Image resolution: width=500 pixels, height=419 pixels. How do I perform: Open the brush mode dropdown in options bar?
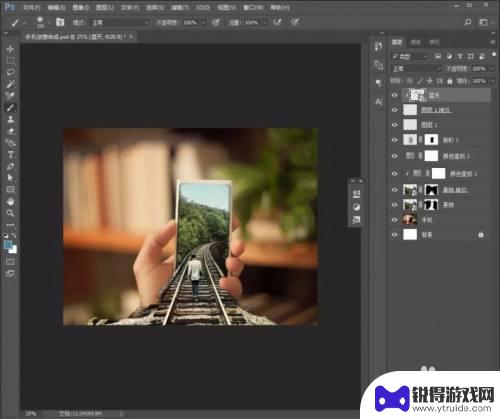(120, 23)
